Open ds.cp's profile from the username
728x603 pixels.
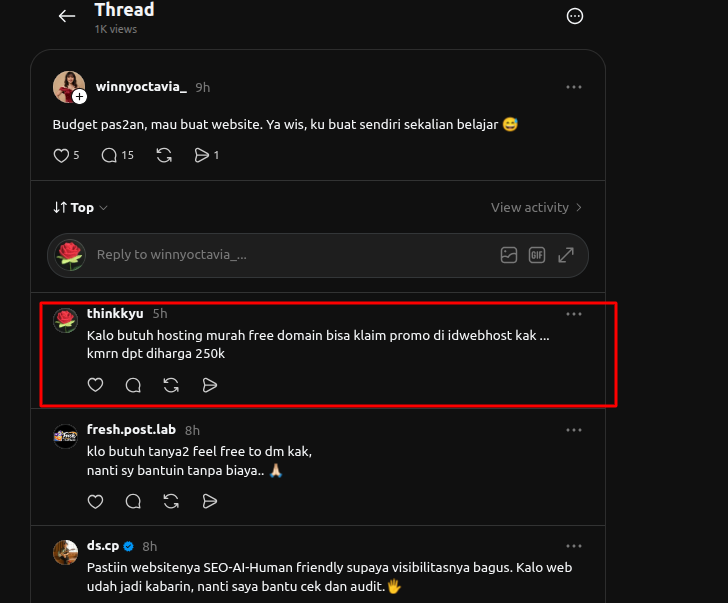pyautogui.click(x=103, y=545)
